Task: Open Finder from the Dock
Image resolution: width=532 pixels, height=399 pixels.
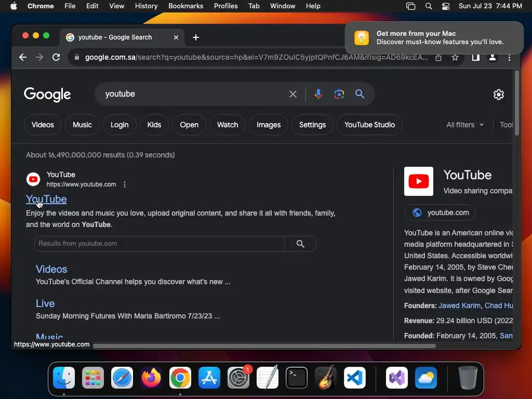Action: [x=64, y=377]
